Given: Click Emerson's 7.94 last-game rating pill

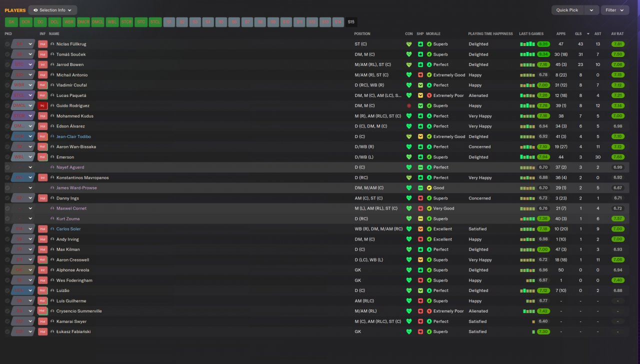Looking at the screenshot, I should click(x=543, y=157).
